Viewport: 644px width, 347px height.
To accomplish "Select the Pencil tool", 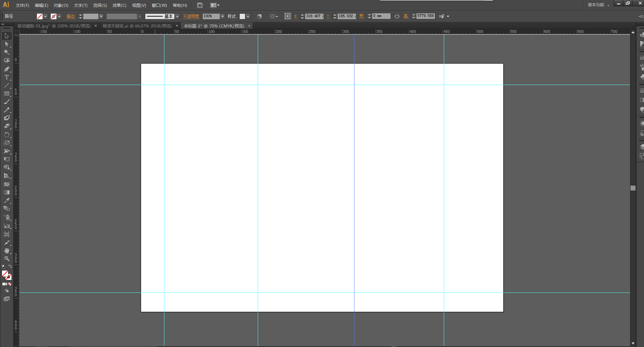I will click(x=7, y=110).
